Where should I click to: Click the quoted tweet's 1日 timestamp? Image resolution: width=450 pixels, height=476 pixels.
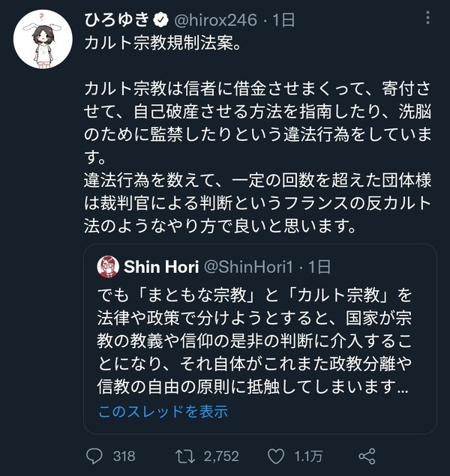(x=319, y=267)
